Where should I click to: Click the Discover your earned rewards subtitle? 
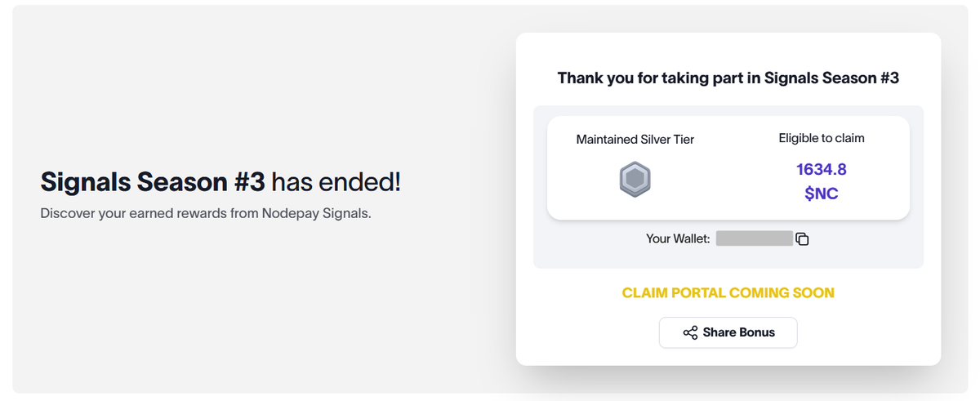pos(205,214)
